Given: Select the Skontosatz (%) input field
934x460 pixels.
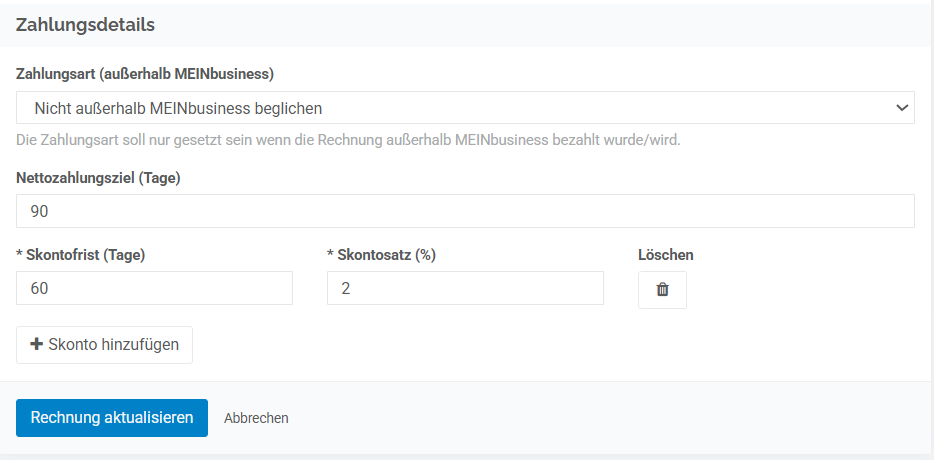Looking at the screenshot, I should 465,288.
